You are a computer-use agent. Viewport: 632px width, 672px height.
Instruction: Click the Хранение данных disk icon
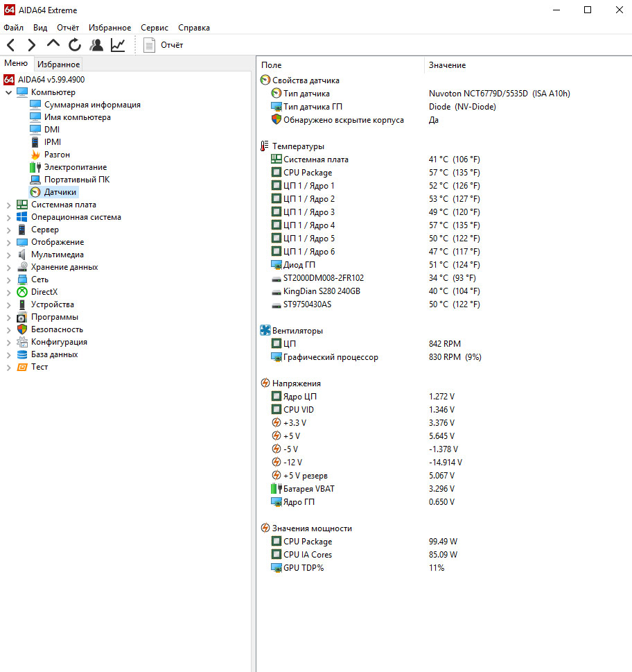(22, 267)
